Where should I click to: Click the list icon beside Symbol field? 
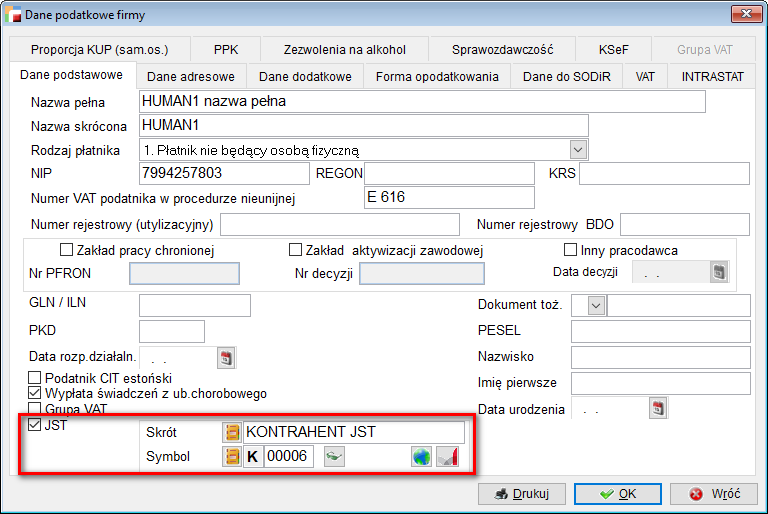[x=232, y=457]
